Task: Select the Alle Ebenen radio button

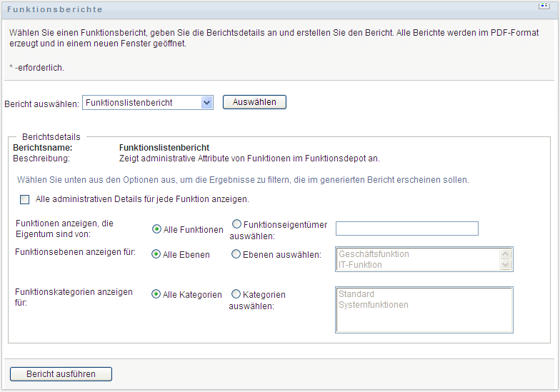Action: (156, 254)
